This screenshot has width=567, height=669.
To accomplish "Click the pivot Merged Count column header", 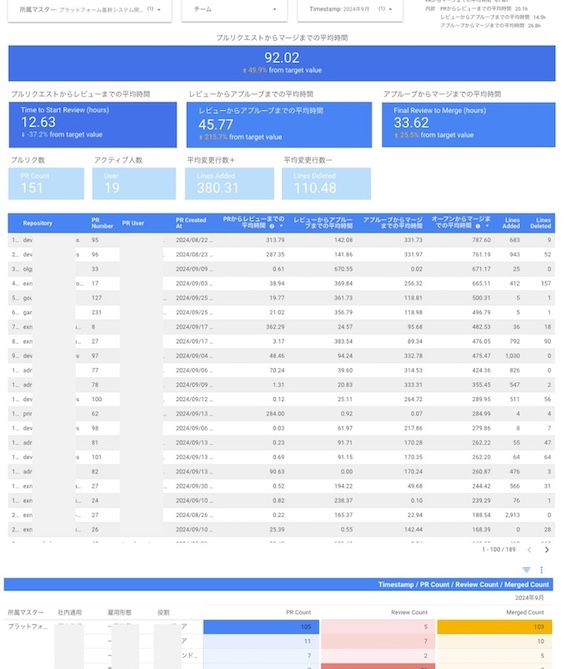I will [525, 612].
